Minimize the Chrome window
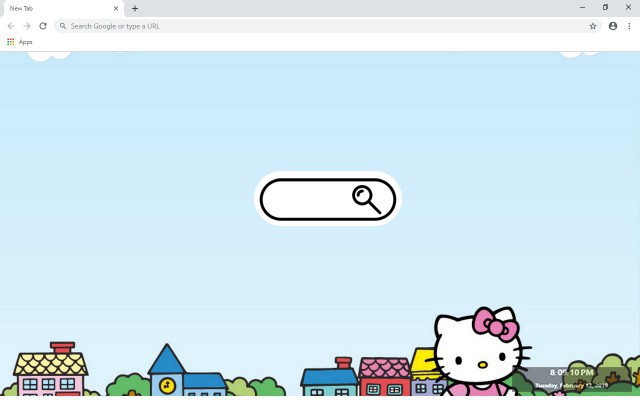640x400 pixels. tap(582, 7)
